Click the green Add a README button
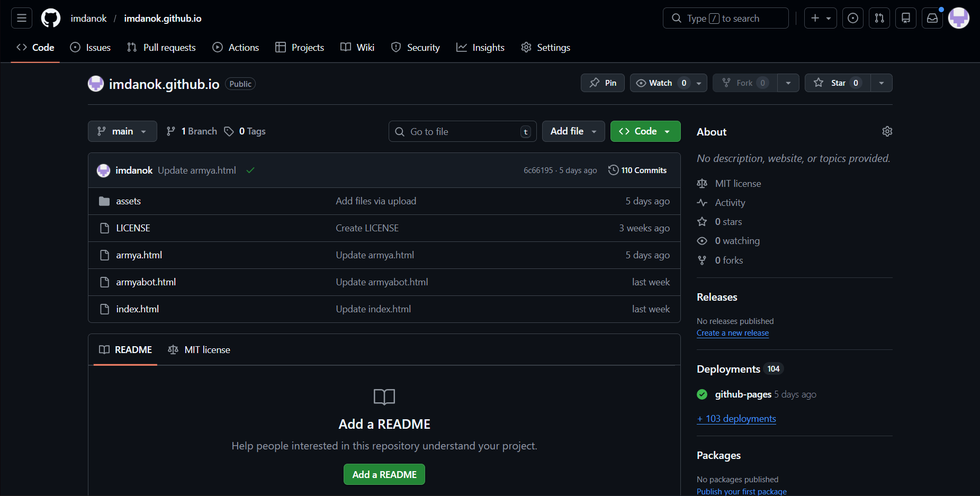This screenshot has height=496, width=980. point(384,474)
